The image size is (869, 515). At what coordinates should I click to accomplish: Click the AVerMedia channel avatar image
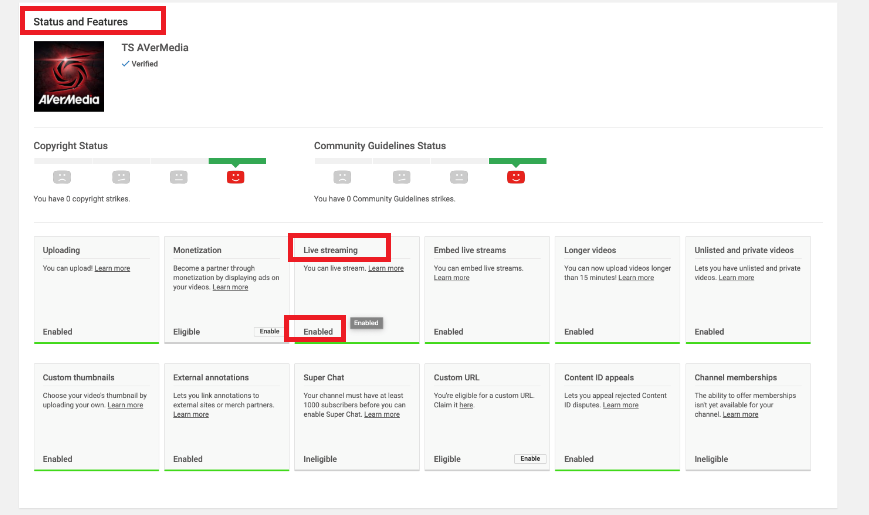click(x=69, y=77)
